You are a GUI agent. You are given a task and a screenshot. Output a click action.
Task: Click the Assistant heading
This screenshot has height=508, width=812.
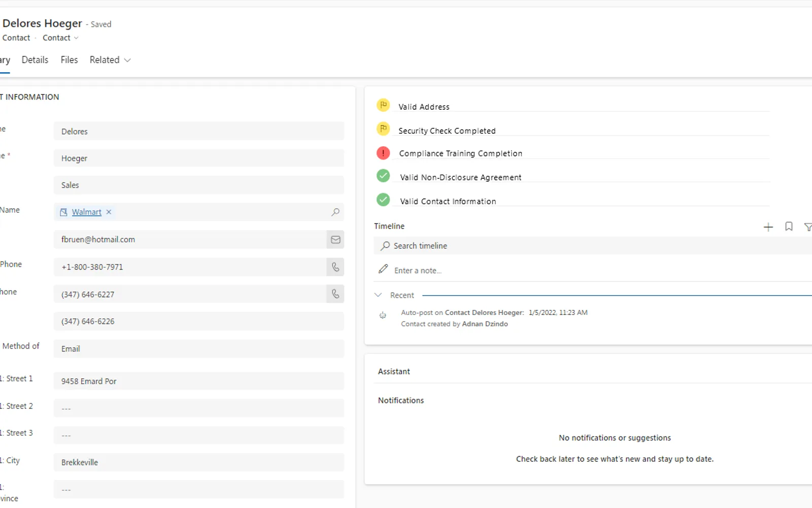click(394, 371)
